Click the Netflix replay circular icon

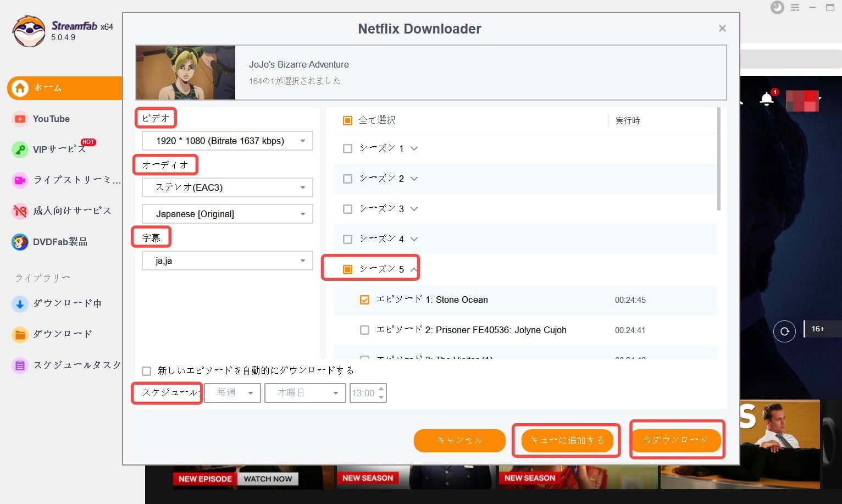pos(784,331)
